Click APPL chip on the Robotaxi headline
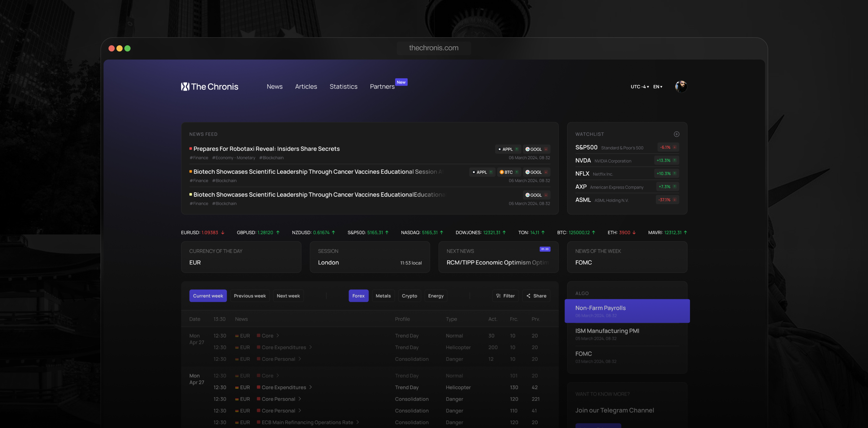 coord(508,149)
